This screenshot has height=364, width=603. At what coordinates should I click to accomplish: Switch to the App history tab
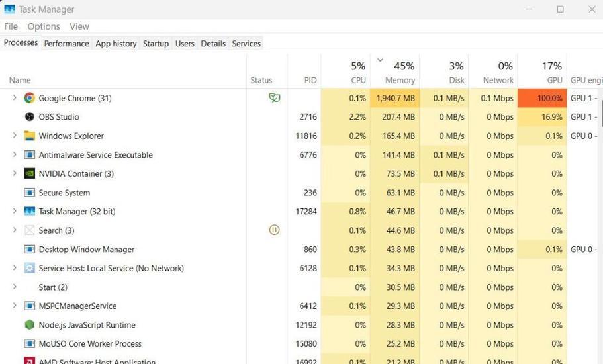[x=116, y=44]
